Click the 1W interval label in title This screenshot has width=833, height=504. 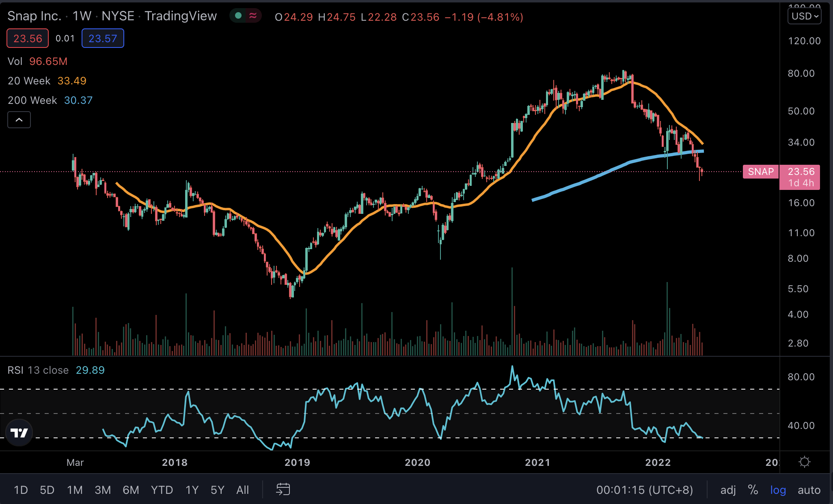click(x=82, y=16)
